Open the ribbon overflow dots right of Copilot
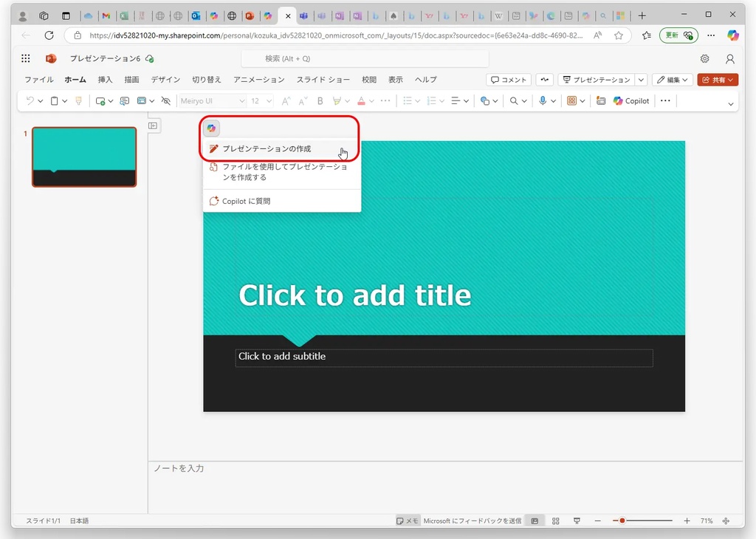 (x=665, y=100)
